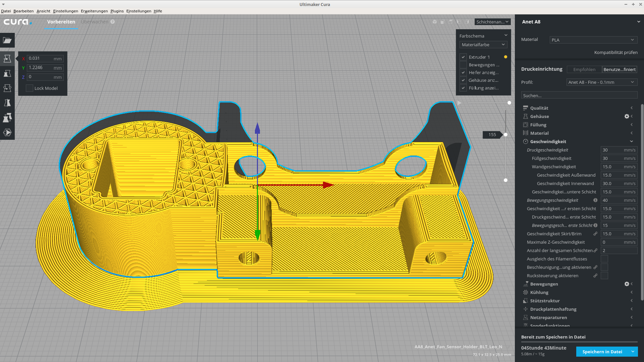Select the Support Blocker tool
The image size is (644, 362).
pyautogui.click(x=7, y=132)
